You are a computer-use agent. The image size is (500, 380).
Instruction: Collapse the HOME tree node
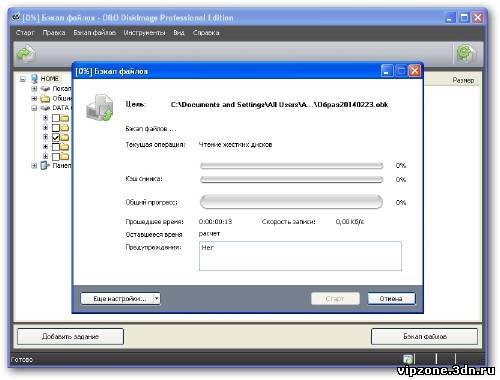[23, 79]
